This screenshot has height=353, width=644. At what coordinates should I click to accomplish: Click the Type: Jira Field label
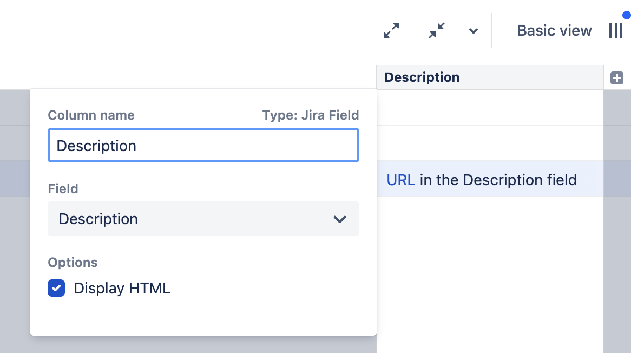tap(311, 115)
